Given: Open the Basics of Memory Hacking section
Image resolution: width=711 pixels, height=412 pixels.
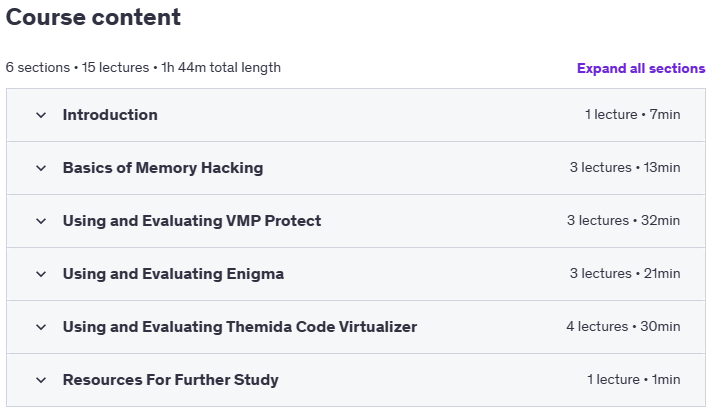Looking at the screenshot, I should pyautogui.click(x=163, y=168).
